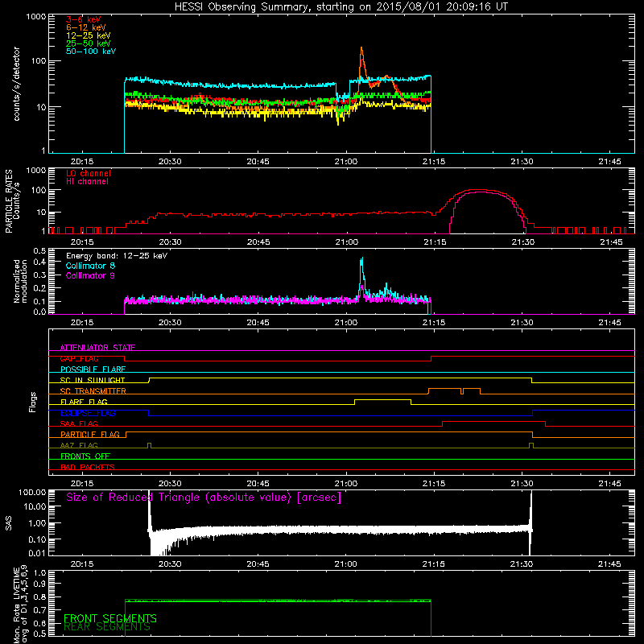Select the "Collimator 9" legend label
This screenshot has width=644, height=644.
(x=90, y=275)
